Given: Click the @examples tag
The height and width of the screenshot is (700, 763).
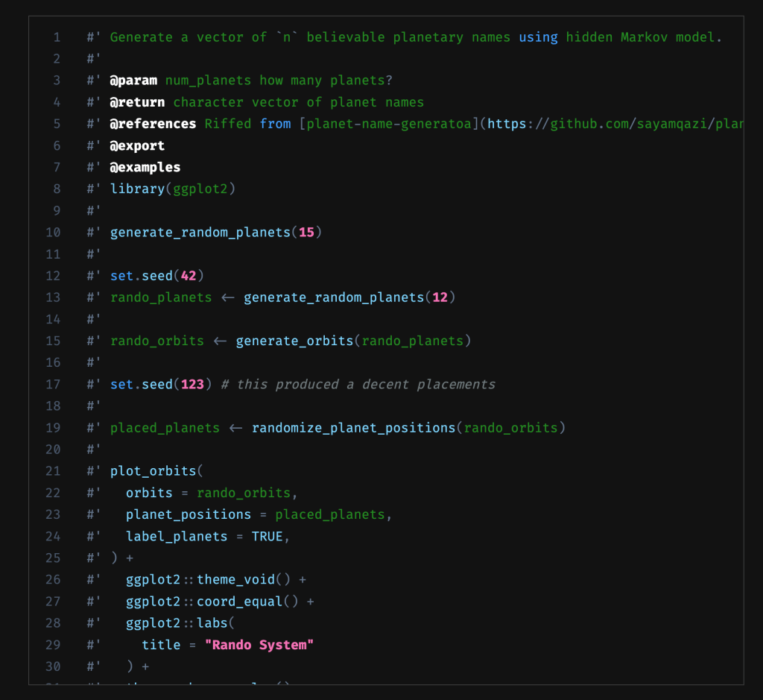Looking at the screenshot, I should click(145, 167).
